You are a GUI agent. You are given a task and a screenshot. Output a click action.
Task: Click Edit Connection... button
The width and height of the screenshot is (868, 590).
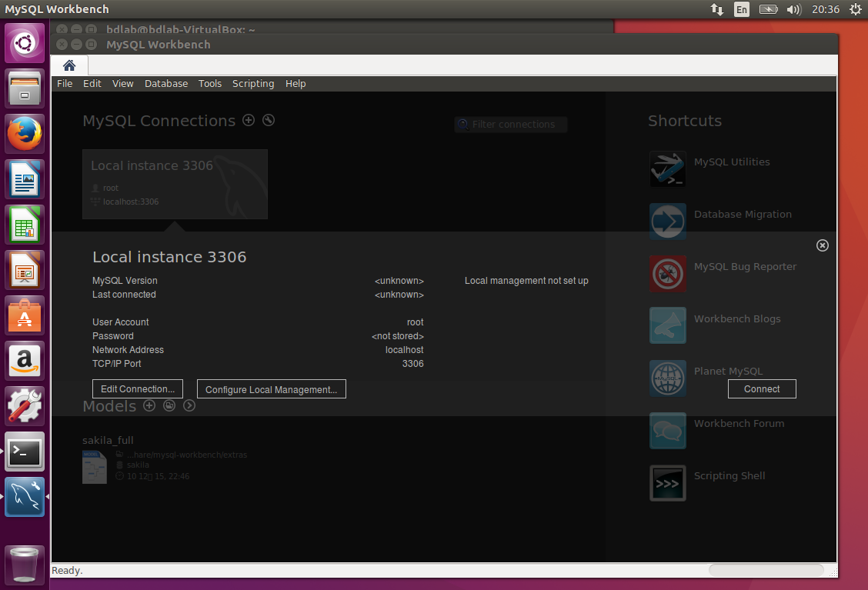point(138,389)
